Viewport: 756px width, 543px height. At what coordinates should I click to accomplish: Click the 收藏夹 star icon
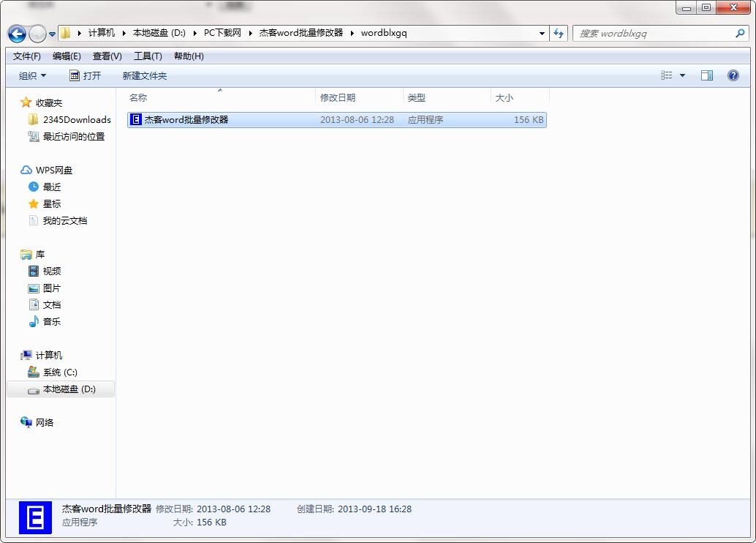(26, 102)
